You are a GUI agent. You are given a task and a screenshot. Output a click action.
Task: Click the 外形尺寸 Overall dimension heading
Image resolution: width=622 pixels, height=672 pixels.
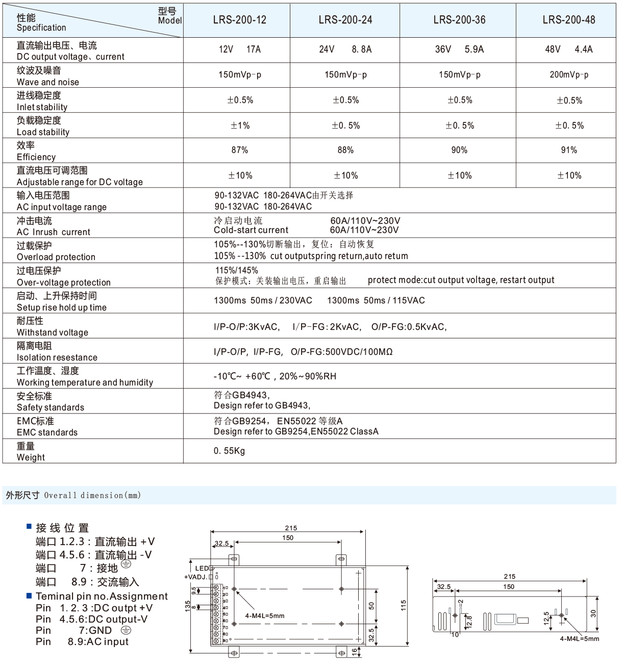coord(73,495)
